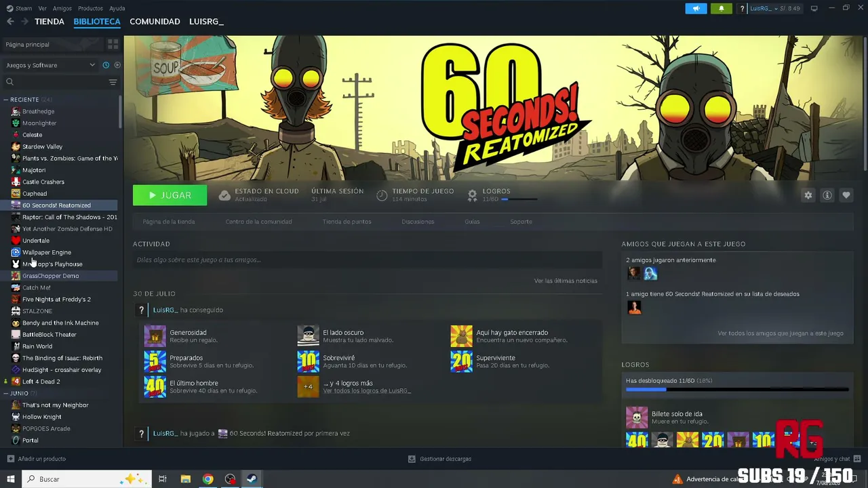
Task: Click the El último hombre achievement icon
Action: [x=155, y=386]
